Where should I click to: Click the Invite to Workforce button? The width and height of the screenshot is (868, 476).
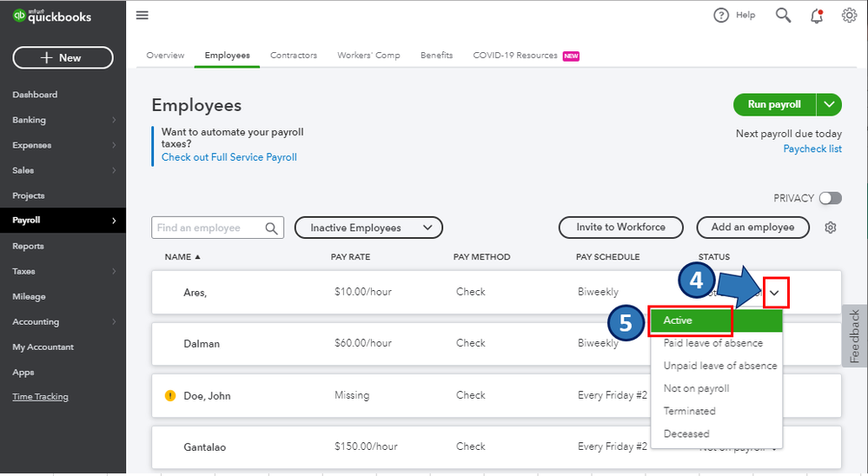(620, 228)
